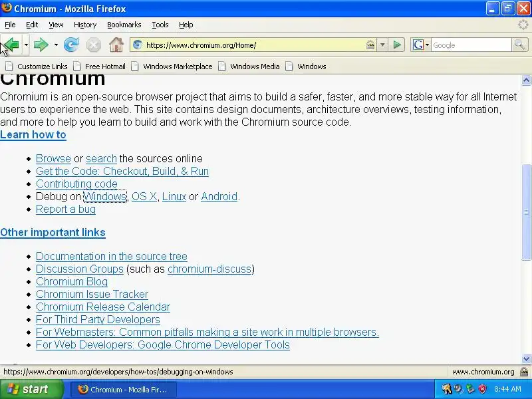The height and width of the screenshot is (399, 532).
Task: Expand the address bar URL dropdown
Action: click(x=382, y=45)
